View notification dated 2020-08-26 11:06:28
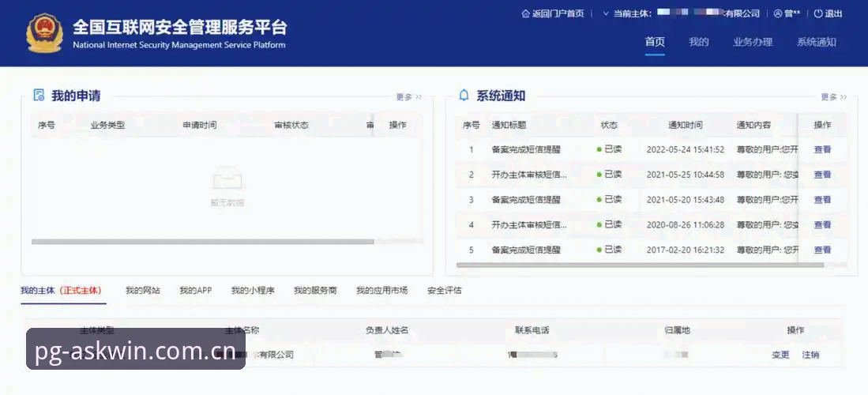This screenshot has height=395, width=868. (822, 225)
